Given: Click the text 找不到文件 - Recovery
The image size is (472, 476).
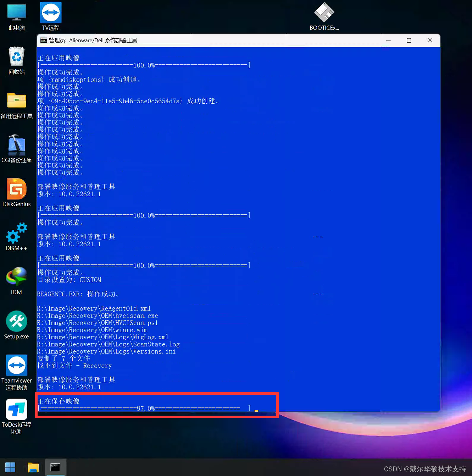Looking at the screenshot, I should [x=74, y=366].
